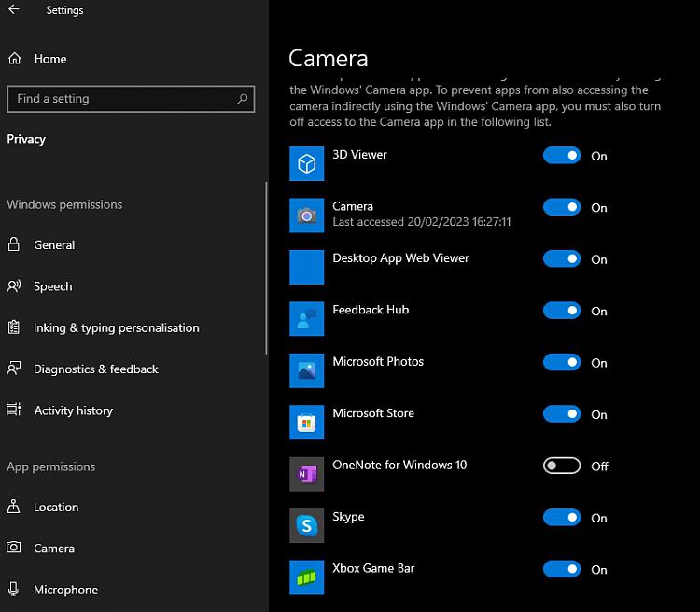Click the Speech person icon
Viewport: 700px width, 612px height.
(14, 286)
